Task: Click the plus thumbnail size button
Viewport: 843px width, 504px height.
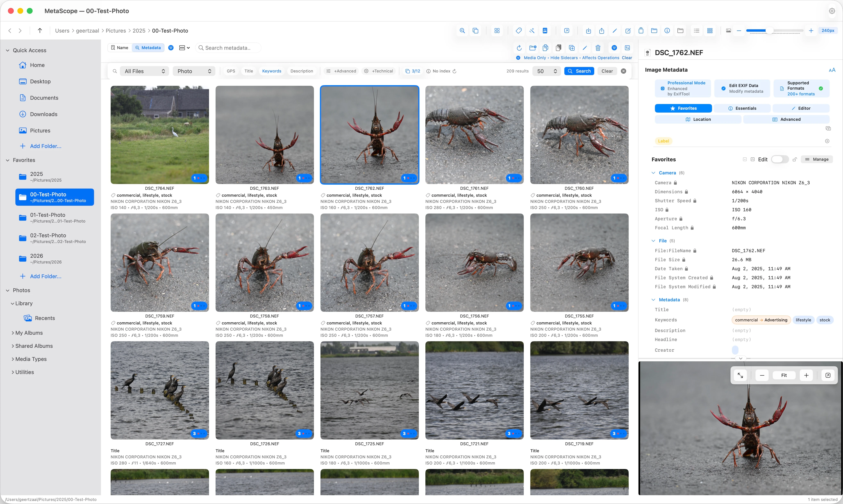Action: [x=811, y=31]
